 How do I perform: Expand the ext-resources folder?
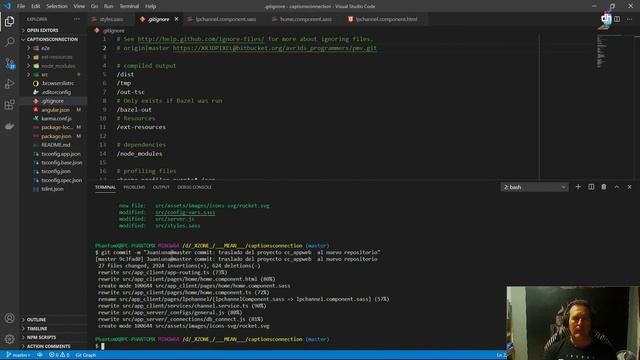[56, 57]
